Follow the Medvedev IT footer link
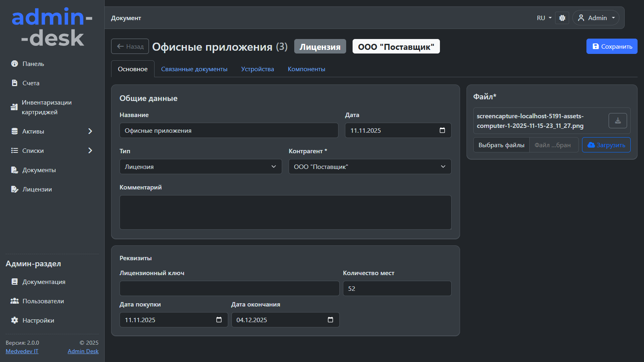The width and height of the screenshot is (644, 362). (x=22, y=351)
